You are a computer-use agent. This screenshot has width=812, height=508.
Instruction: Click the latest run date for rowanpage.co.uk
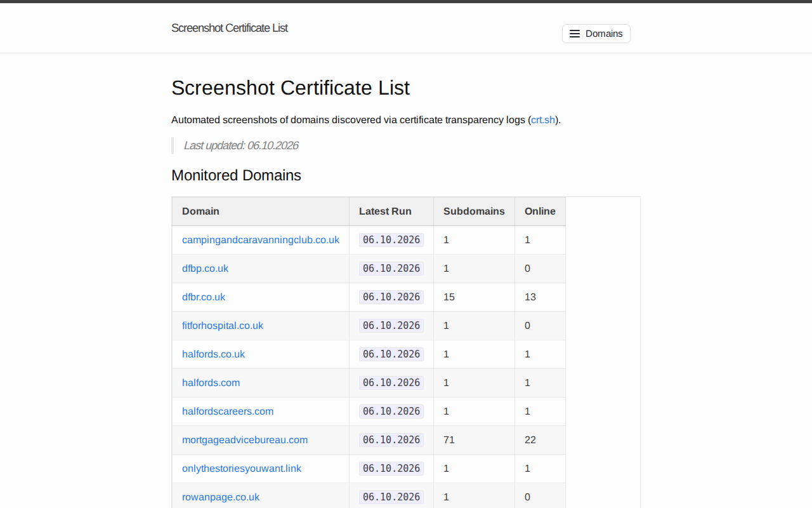pyautogui.click(x=391, y=497)
